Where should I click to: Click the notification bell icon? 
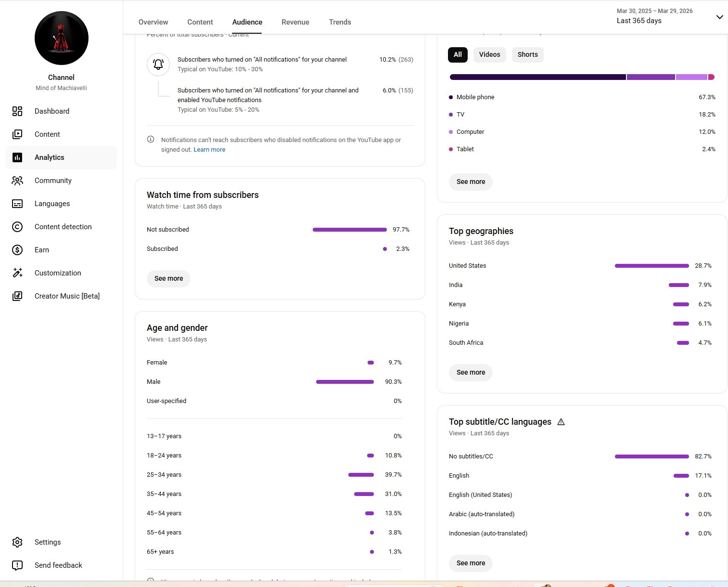pyautogui.click(x=158, y=65)
